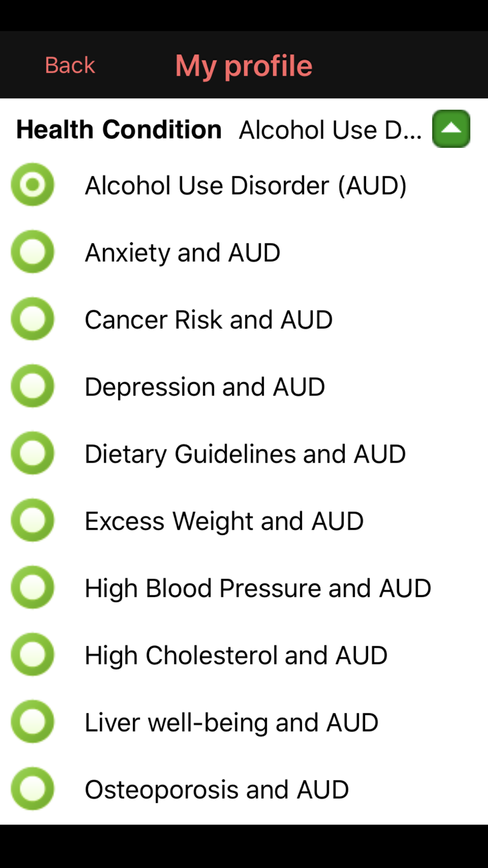Click the Liver well-being and AUD text
The width and height of the screenshot is (488, 868).
coord(231,723)
